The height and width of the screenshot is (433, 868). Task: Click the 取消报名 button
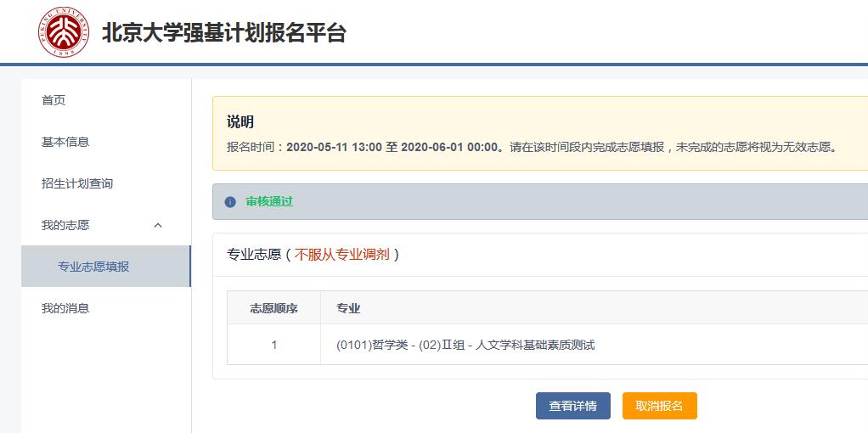[659, 406]
